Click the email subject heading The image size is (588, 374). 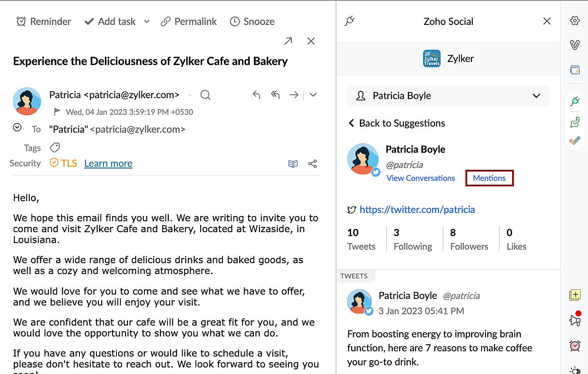click(x=150, y=61)
